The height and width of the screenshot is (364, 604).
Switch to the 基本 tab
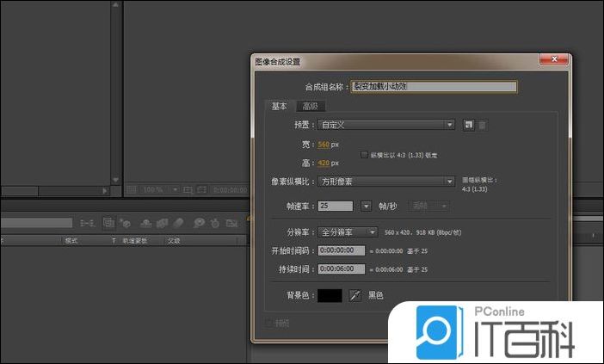280,106
